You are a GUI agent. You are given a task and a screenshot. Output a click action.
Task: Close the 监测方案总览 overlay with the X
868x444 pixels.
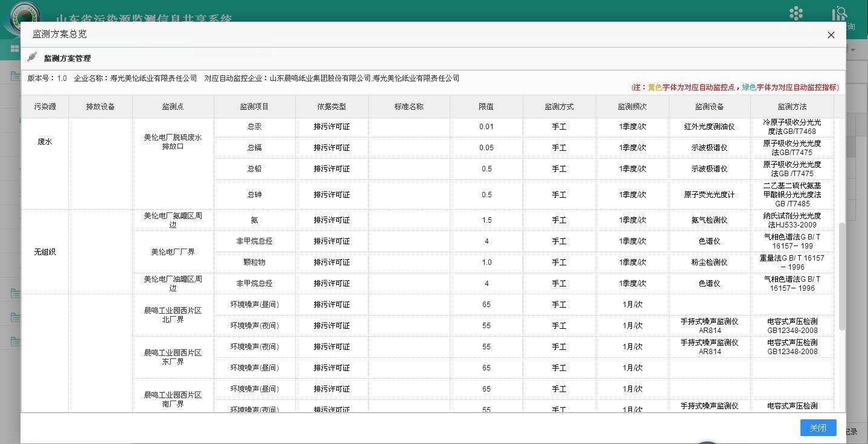click(831, 35)
